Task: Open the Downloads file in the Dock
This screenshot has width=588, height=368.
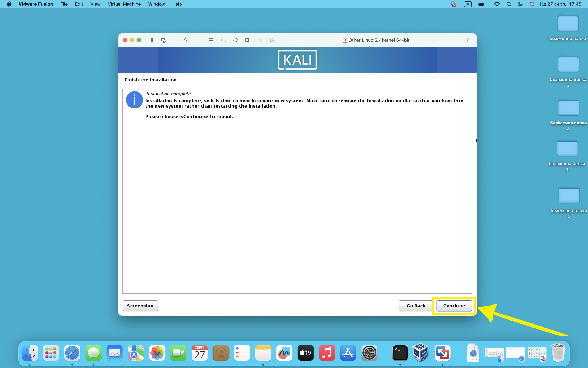Action: 473,353
